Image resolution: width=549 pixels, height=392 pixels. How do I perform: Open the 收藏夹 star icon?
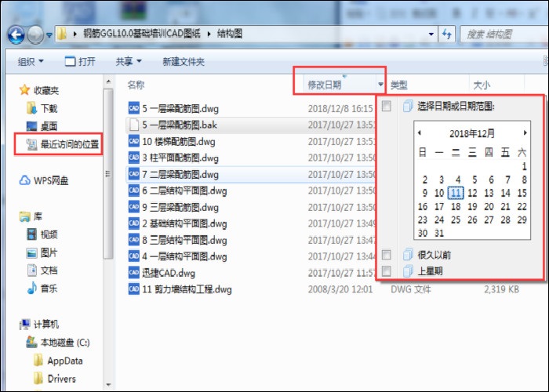pos(24,90)
